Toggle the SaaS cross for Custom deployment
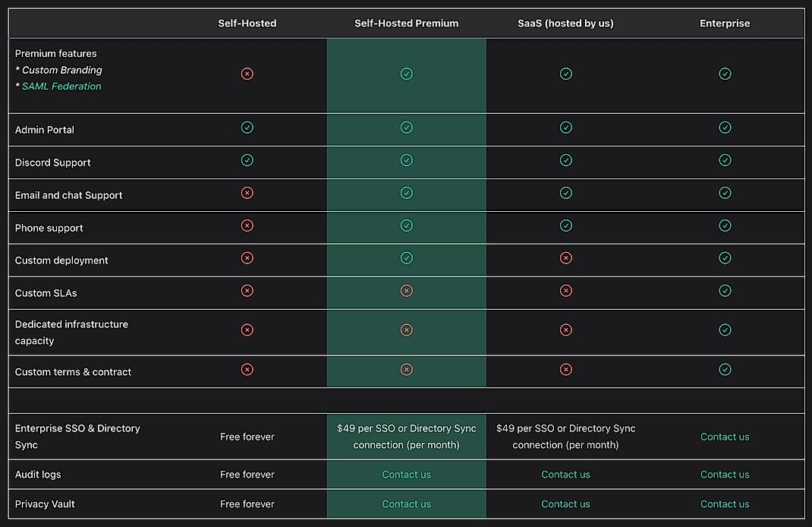812x527 pixels. [565, 258]
